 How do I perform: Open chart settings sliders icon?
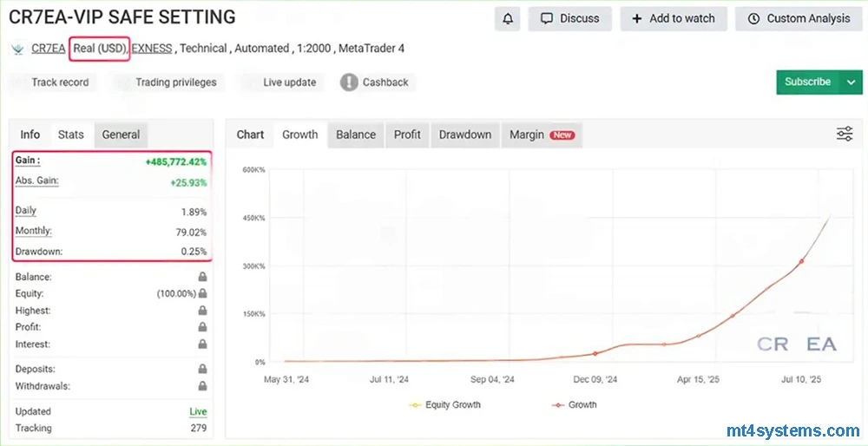(x=844, y=134)
